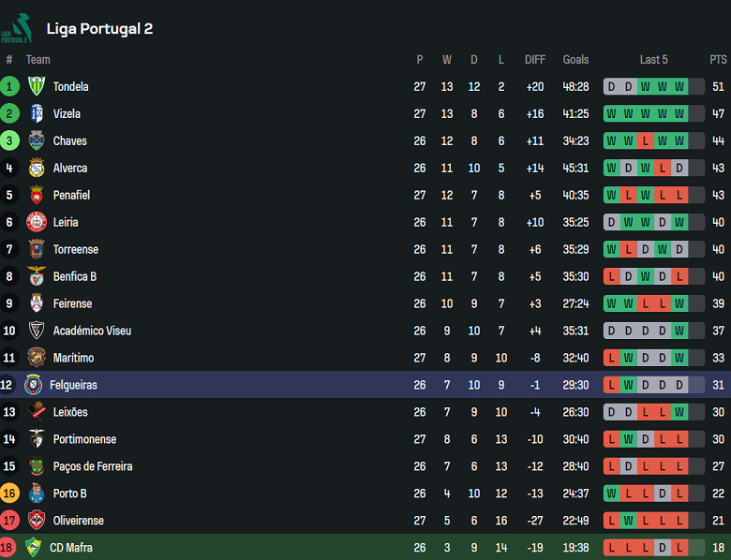
Task: Click the Penafiel team badge
Action: [x=37, y=195]
